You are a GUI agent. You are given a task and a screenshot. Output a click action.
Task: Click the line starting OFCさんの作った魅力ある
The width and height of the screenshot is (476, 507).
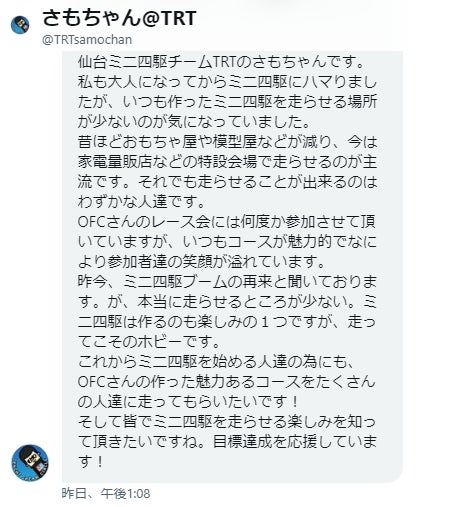[x=227, y=382]
